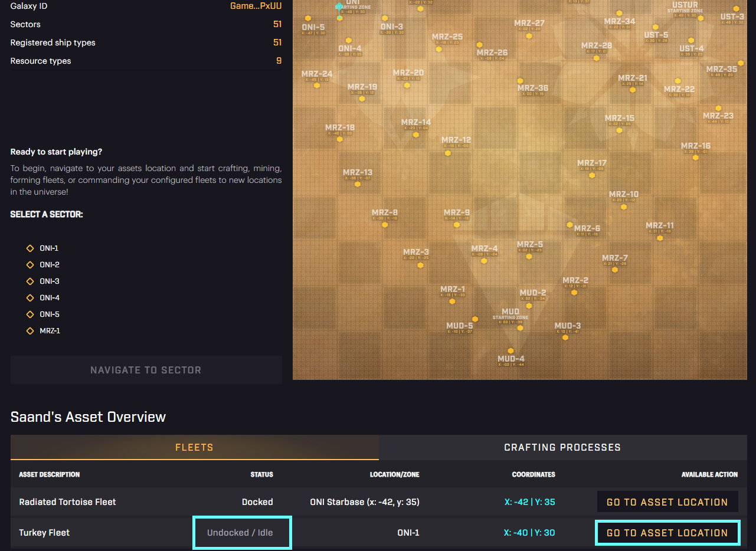Click the MRZ-22 sector label on map
Image resolution: width=756 pixels, height=551 pixels.
(679, 89)
